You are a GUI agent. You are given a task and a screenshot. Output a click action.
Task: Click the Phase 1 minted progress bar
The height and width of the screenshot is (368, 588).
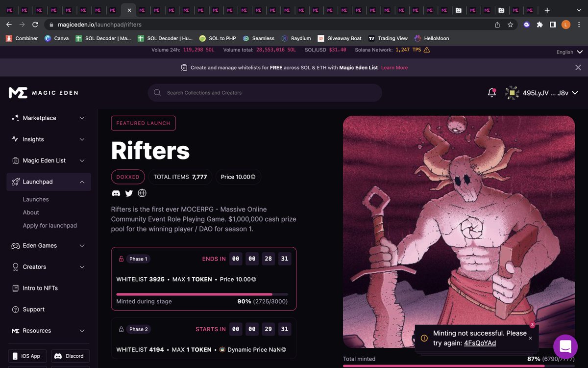pyautogui.click(x=202, y=294)
